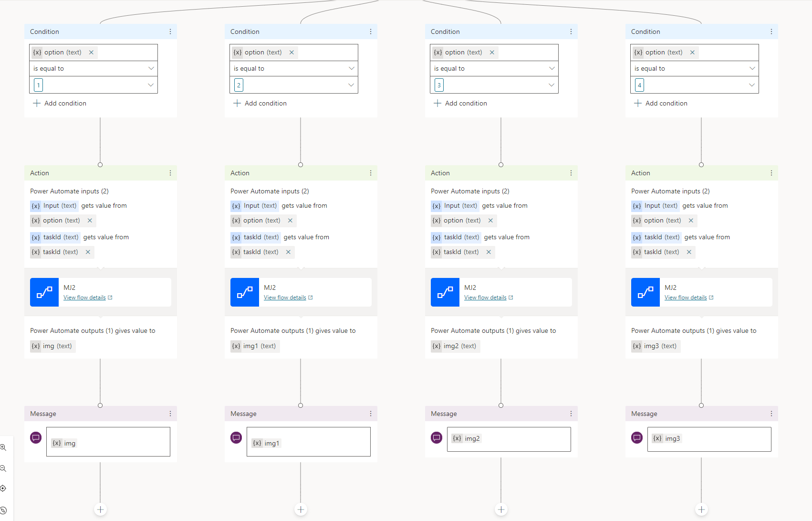Click Add condition in the equal-to-4 node
Viewport: 812px width, 521px height.
(x=661, y=103)
